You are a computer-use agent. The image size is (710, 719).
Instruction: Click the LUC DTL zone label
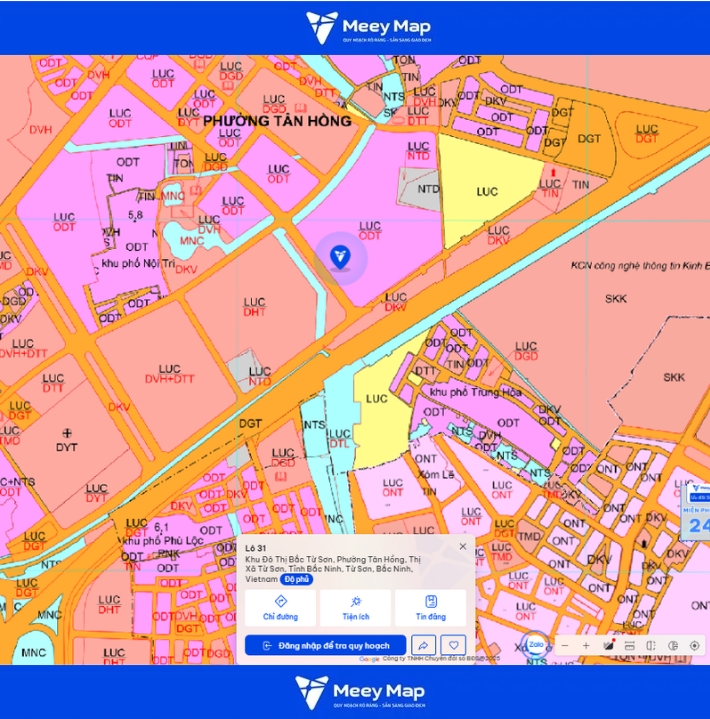click(x=340, y=438)
